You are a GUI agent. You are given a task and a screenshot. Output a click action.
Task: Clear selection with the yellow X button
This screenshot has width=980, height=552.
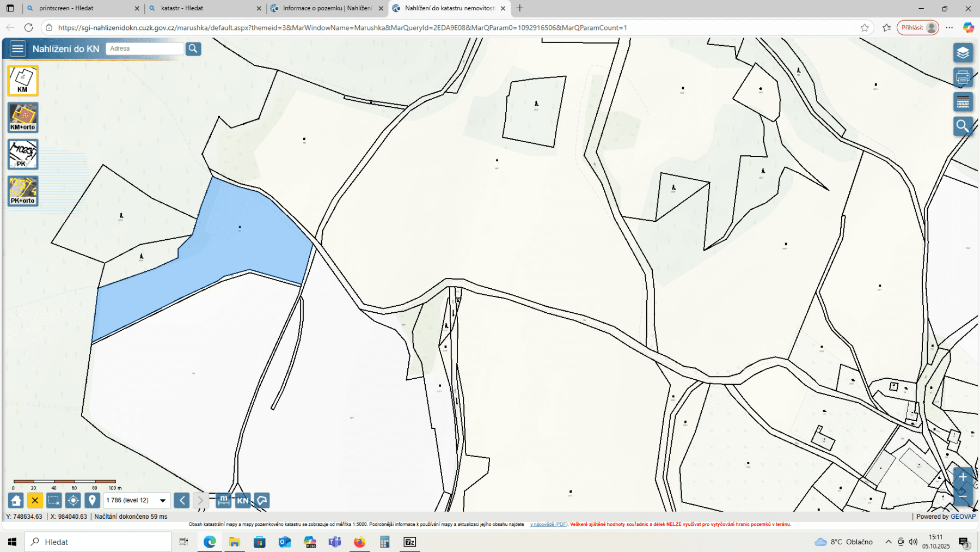point(35,500)
